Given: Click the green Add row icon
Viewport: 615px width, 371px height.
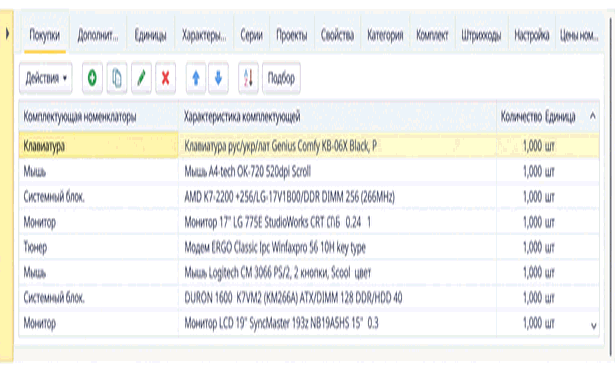Looking at the screenshot, I should (x=92, y=78).
